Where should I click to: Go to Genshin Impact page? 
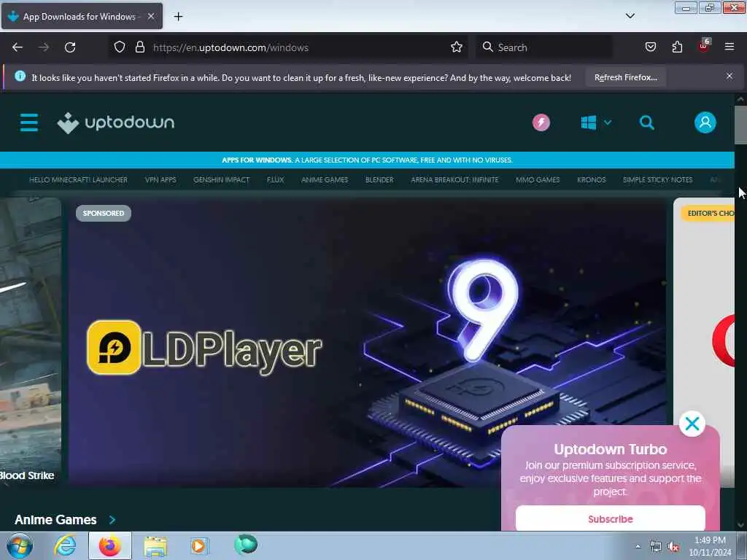pyautogui.click(x=222, y=179)
